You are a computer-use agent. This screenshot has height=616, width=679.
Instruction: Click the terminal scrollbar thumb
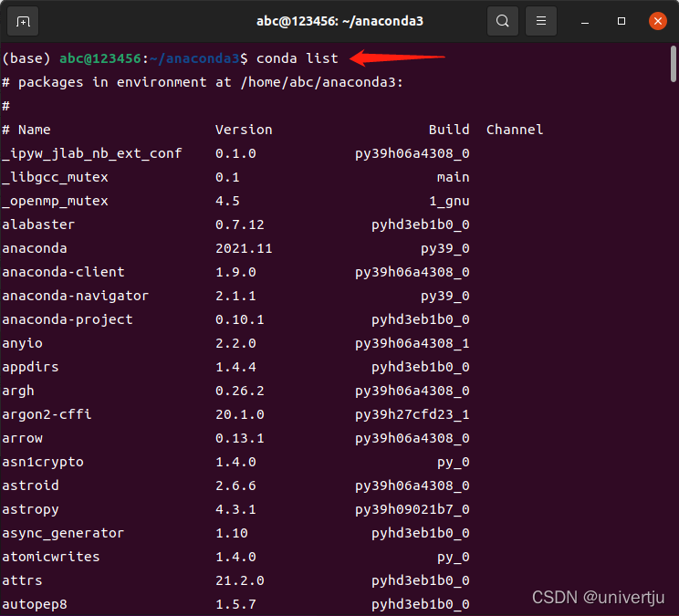click(674, 64)
